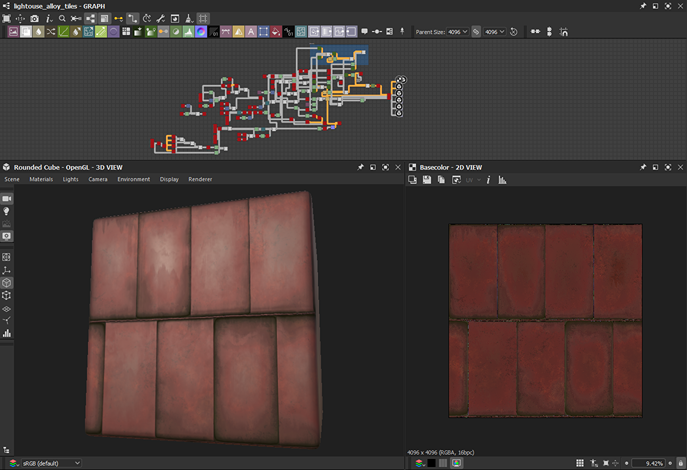Viewport: 687px width, 470px height.
Task: Pin the GRAPH panel
Action: click(643, 5)
